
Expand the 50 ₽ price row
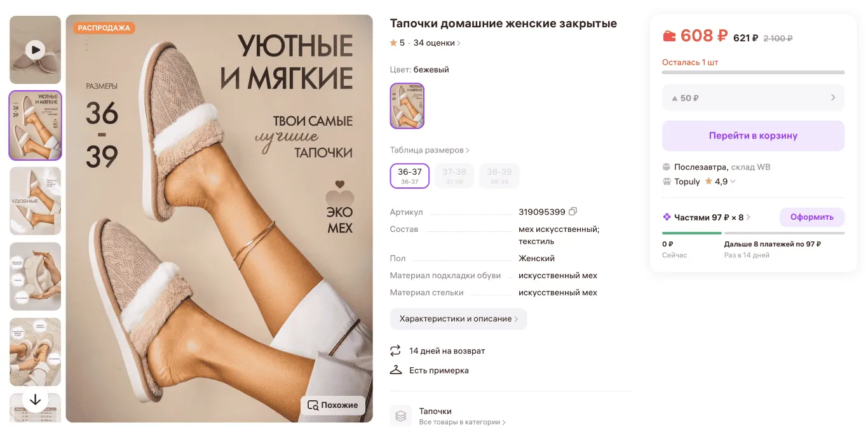[x=753, y=98]
